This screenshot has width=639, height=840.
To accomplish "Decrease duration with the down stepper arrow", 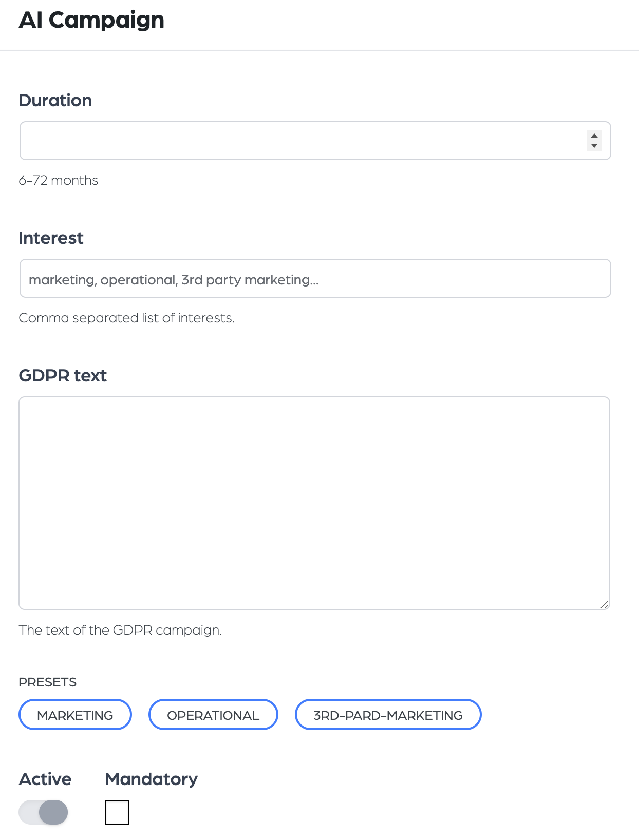I will pos(594,146).
